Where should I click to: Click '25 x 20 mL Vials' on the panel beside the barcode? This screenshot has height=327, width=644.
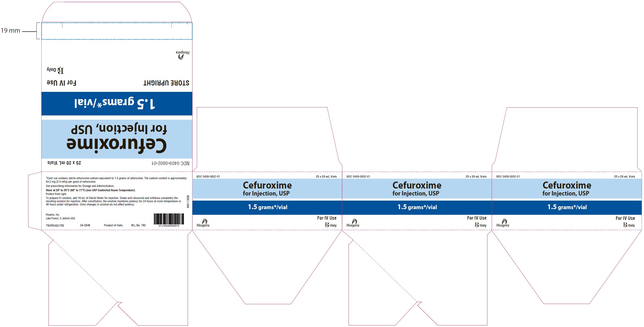point(326,176)
